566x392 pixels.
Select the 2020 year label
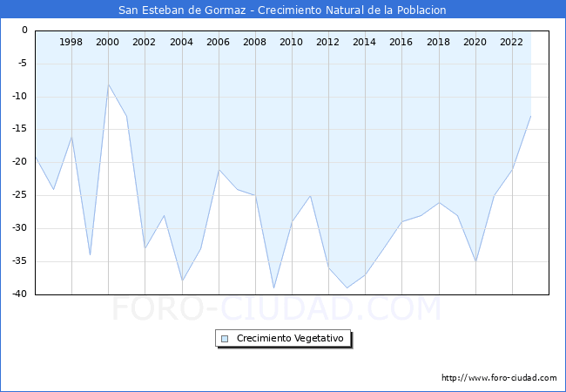point(475,42)
